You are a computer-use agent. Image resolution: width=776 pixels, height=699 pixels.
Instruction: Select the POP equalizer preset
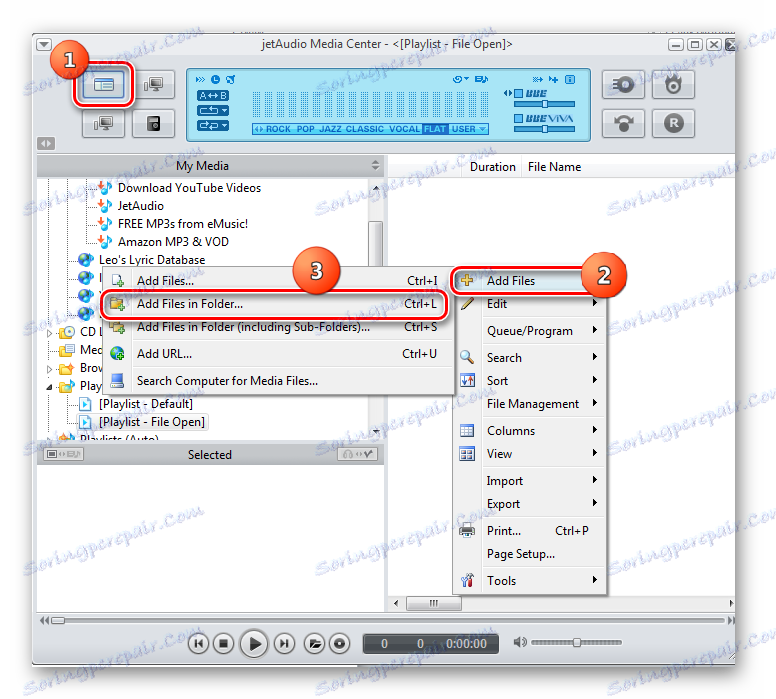305,129
